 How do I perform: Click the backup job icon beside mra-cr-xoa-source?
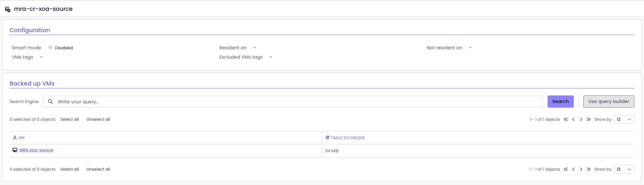click(x=7, y=9)
